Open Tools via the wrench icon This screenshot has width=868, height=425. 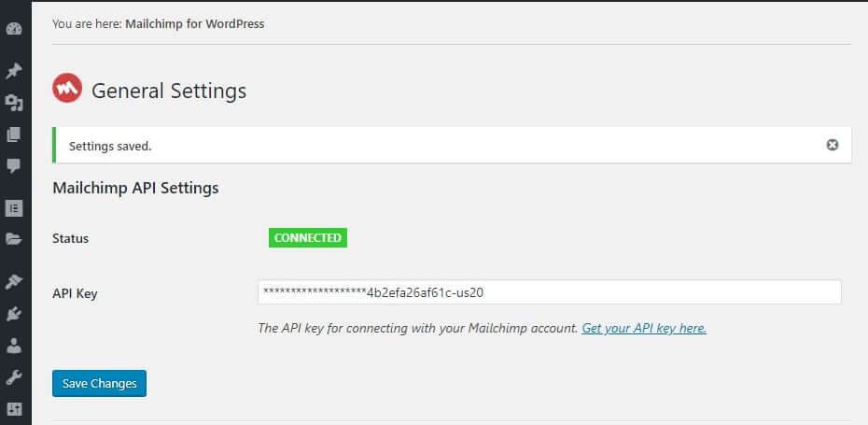pos(14,378)
